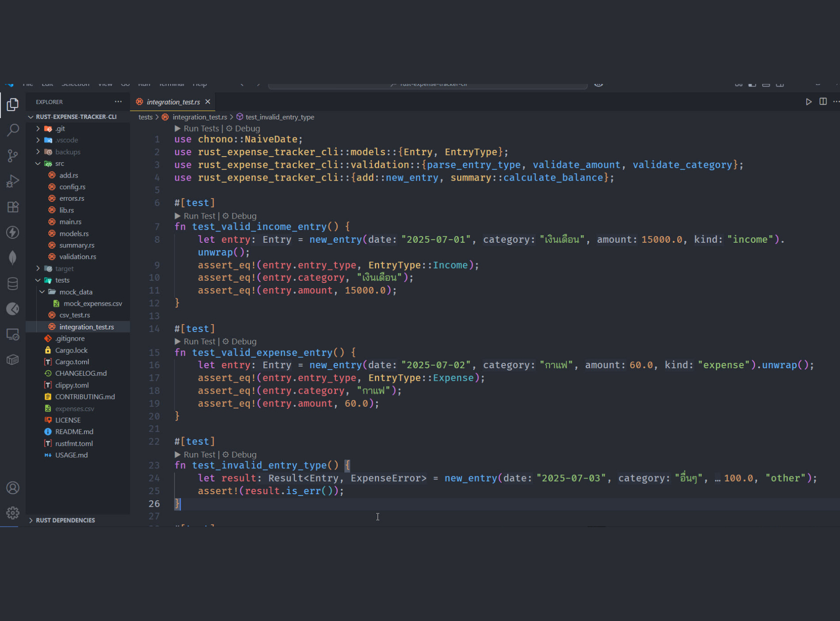Open Cargo.toml file
The width and height of the screenshot is (840, 621).
72,362
